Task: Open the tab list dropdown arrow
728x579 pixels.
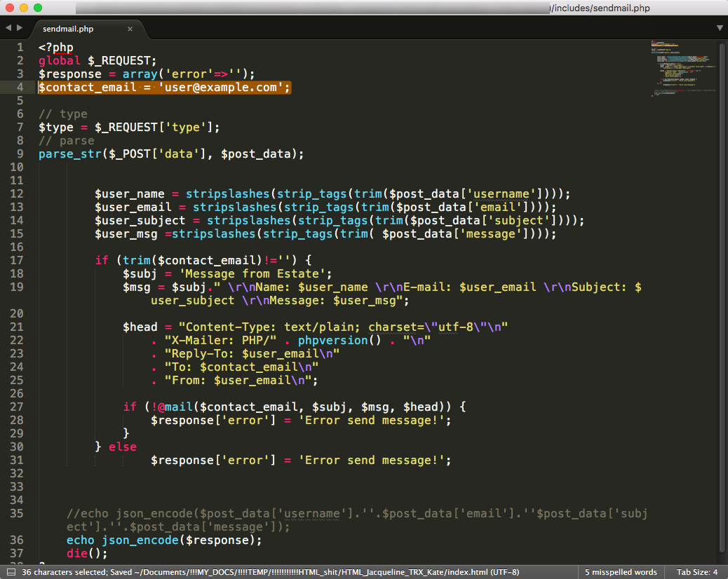Action: (720, 28)
